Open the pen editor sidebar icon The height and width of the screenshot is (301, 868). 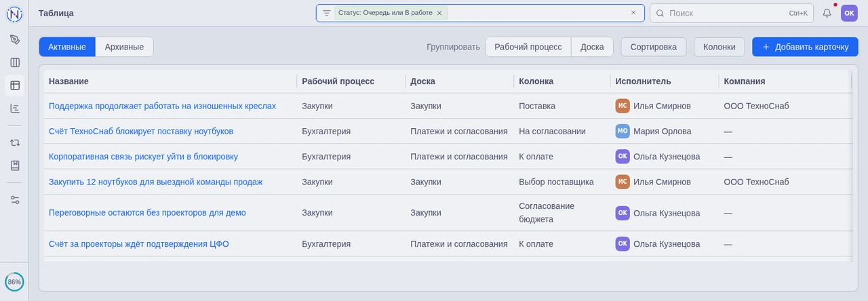click(14, 39)
